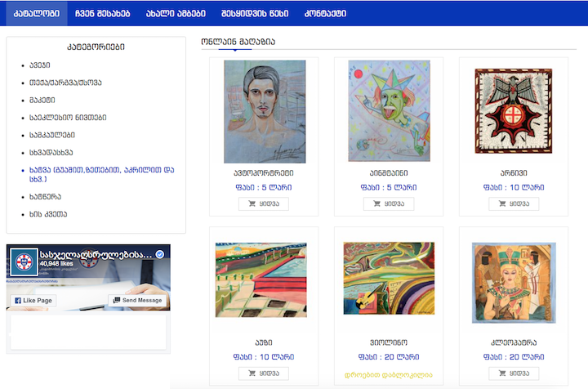Select the ავეჯი category
The image size is (588, 389).
(40, 65)
